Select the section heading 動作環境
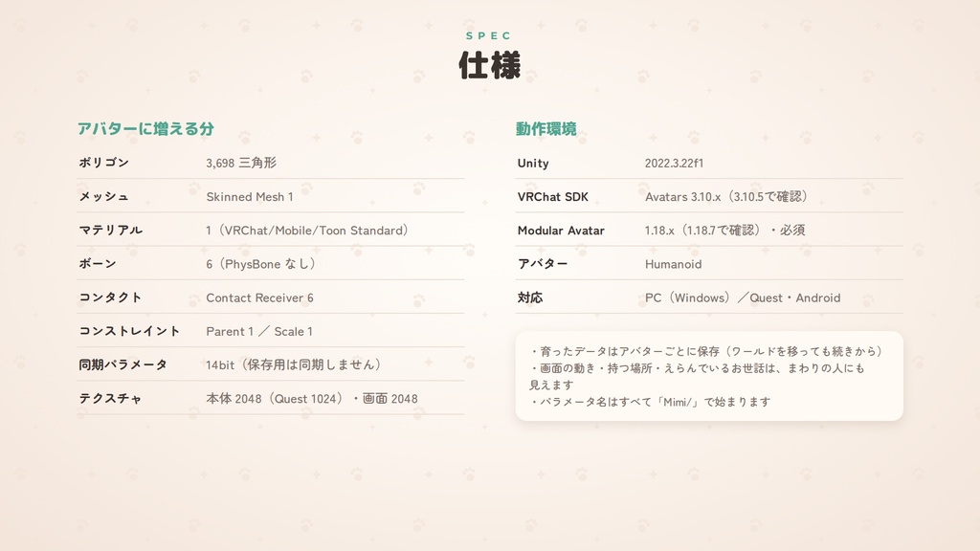The image size is (980, 551). pos(546,129)
